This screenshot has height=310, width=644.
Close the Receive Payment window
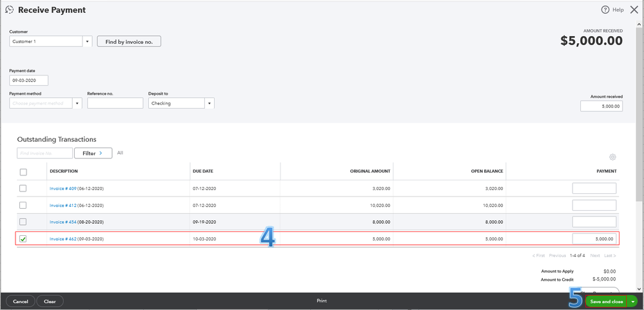tap(634, 10)
